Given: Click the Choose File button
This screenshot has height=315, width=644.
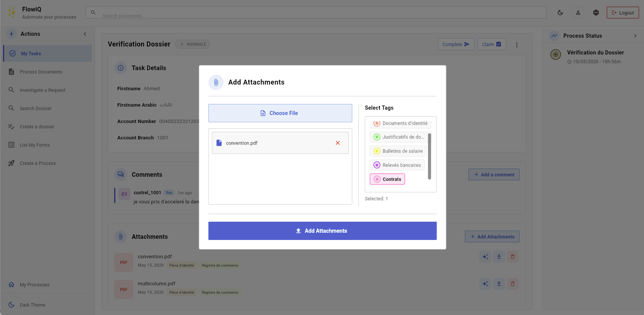Looking at the screenshot, I should coord(280,113).
